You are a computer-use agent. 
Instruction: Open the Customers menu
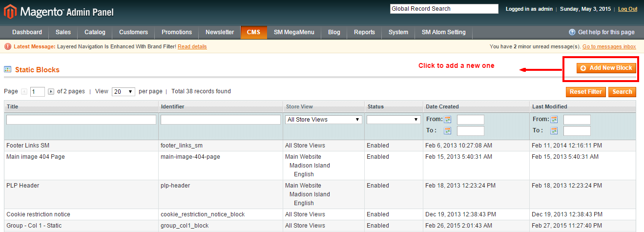tap(133, 32)
